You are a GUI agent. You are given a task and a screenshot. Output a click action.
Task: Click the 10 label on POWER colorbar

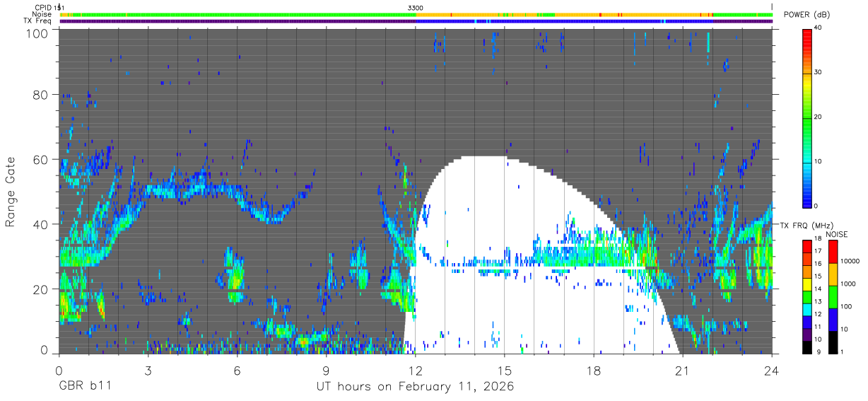[819, 161]
